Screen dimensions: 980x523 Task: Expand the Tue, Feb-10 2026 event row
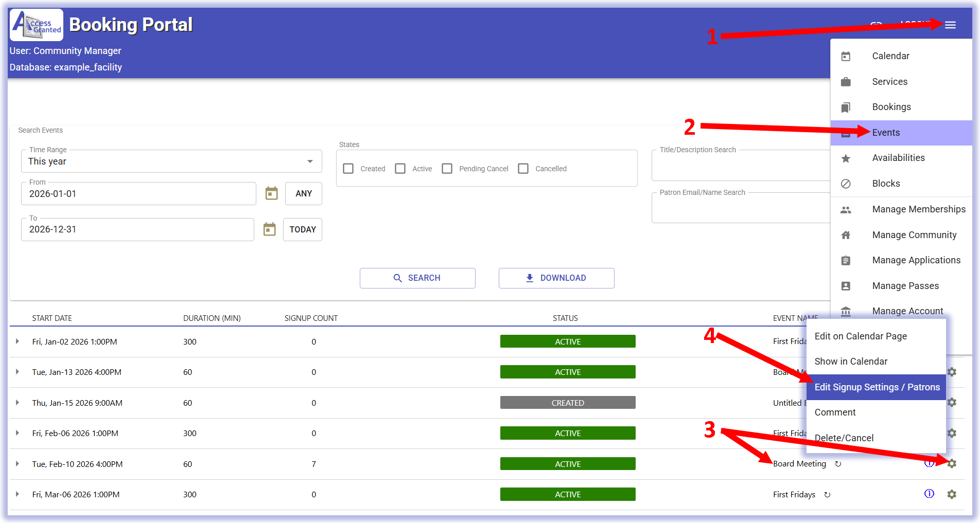[17, 464]
